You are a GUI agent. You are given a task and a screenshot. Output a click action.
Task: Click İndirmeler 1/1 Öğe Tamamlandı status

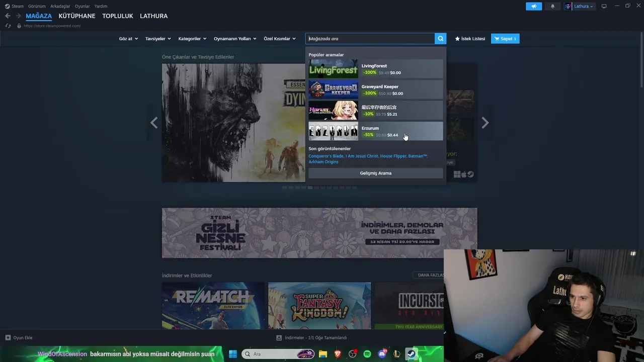point(316,338)
